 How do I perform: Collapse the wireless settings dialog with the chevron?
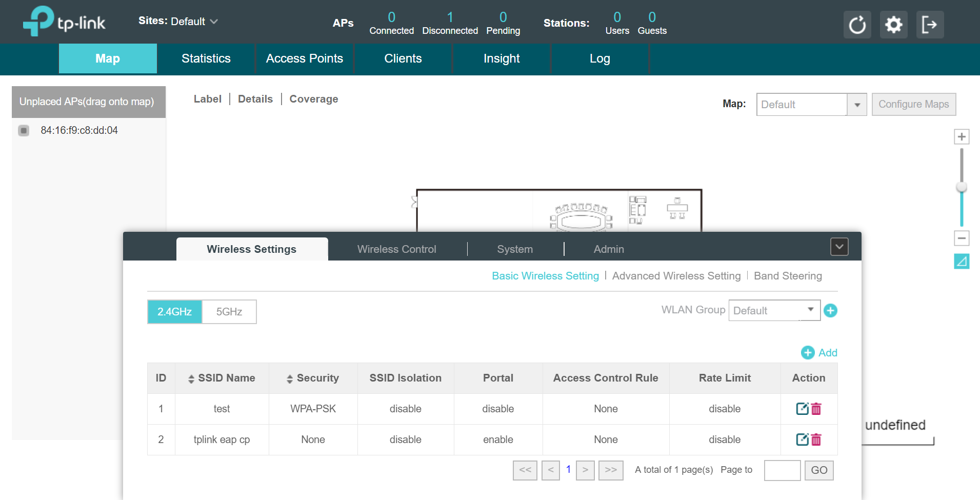point(839,247)
